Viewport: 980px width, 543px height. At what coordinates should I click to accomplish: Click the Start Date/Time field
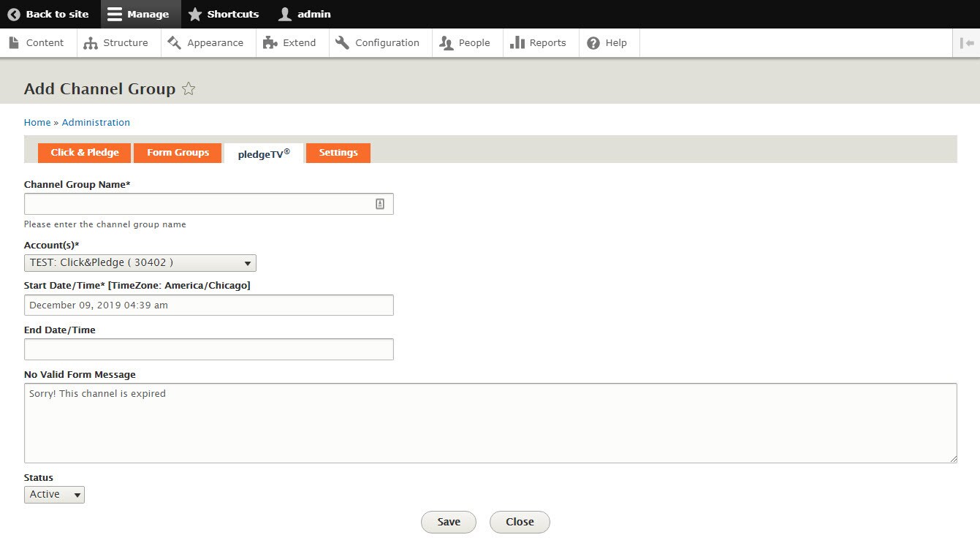coord(209,305)
